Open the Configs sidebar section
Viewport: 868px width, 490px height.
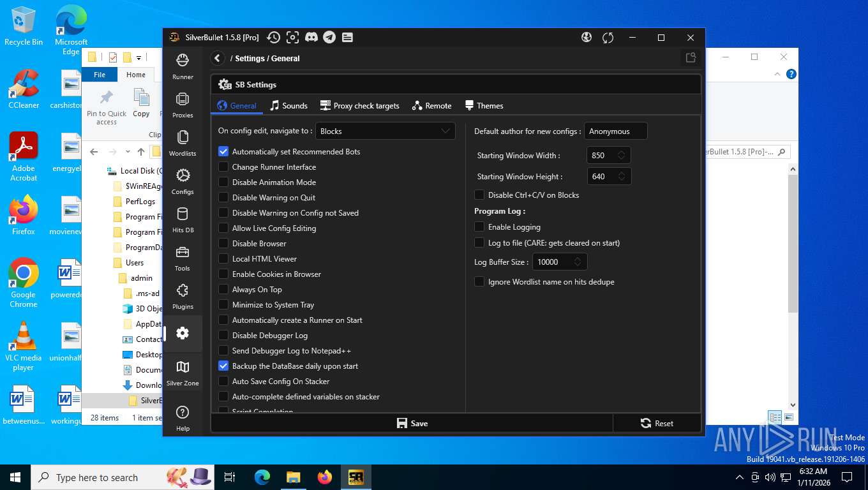[x=183, y=181]
